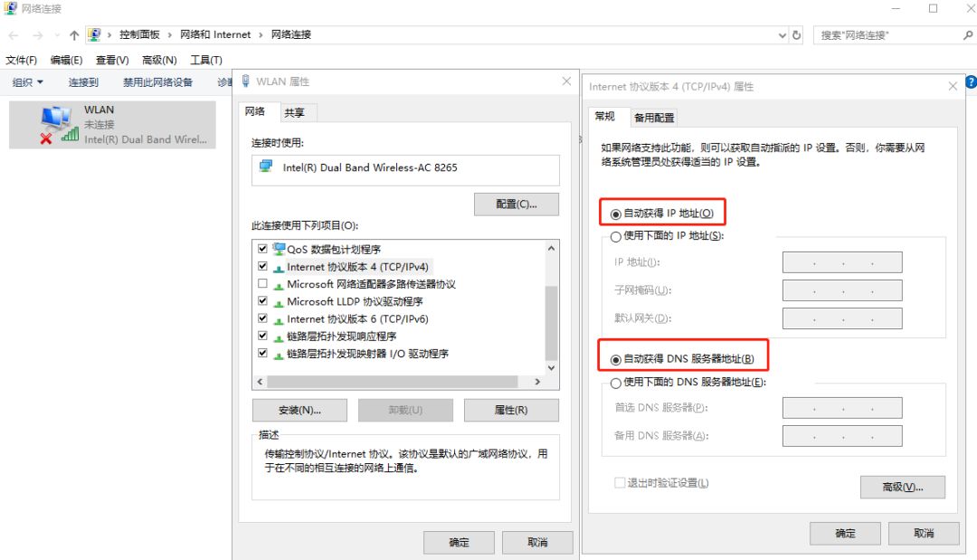Click 确定 in the IPv4 属性 dialog
Viewport: 977px width, 560px height.
845,533
